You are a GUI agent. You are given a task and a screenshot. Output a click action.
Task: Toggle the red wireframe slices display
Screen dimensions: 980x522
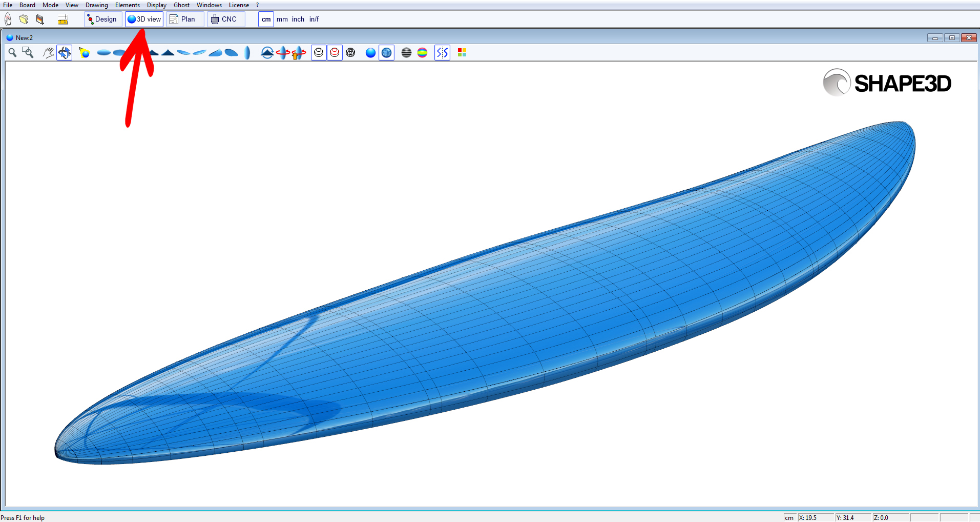[335, 52]
